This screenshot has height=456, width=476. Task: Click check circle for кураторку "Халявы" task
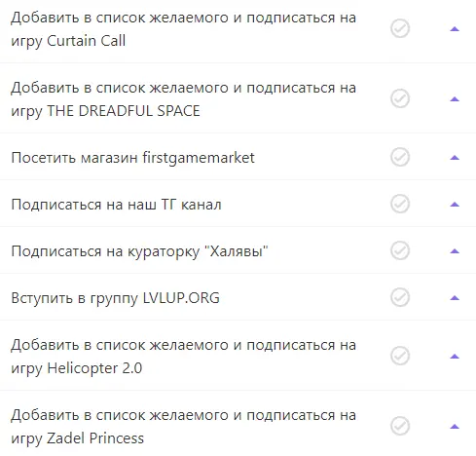[400, 250]
